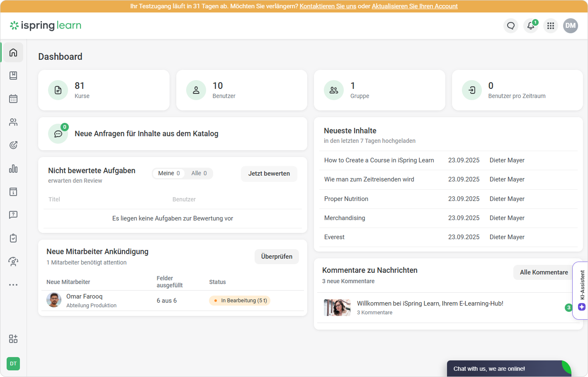The width and height of the screenshot is (588, 377).
Task: Switch to the Alle tasks toggle
Action: pyautogui.click(x=199, y=174)
